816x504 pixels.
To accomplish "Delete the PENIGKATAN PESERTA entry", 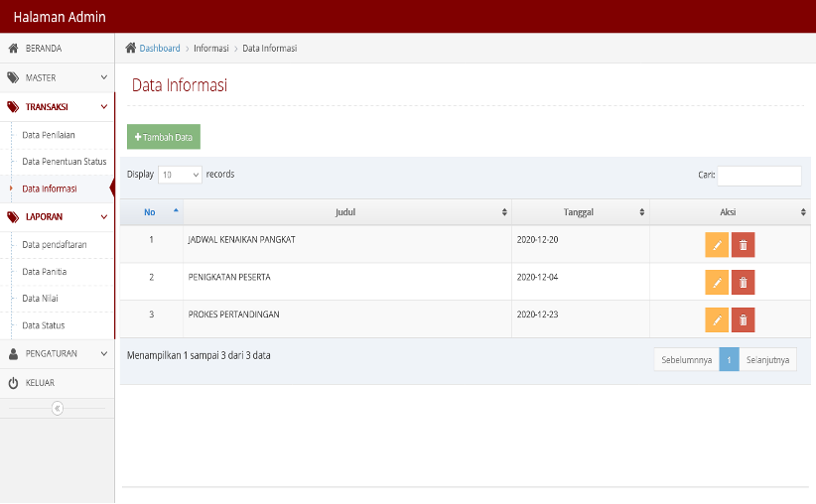I will (743, 283).
